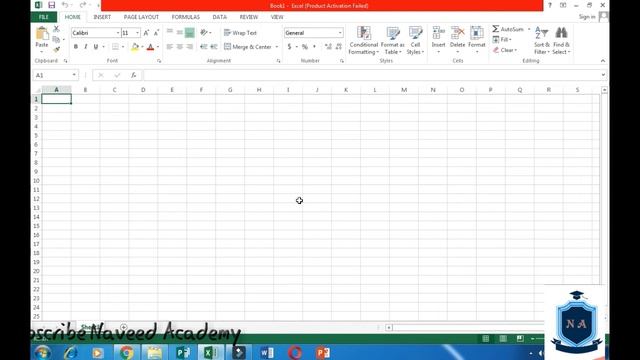Image resolution: width=640 pixels, height=360 pixels.
Task: Click Merge & Center
Action: pos(248,47)
